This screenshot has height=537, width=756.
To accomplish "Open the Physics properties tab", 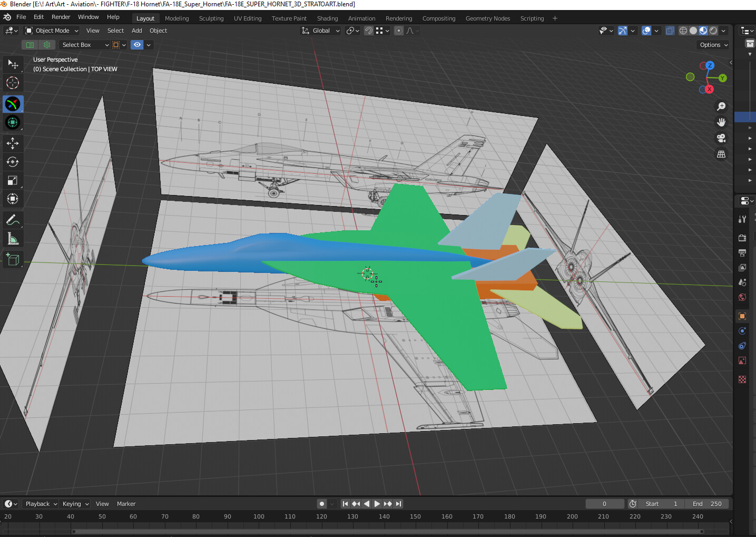I will 742,331.
